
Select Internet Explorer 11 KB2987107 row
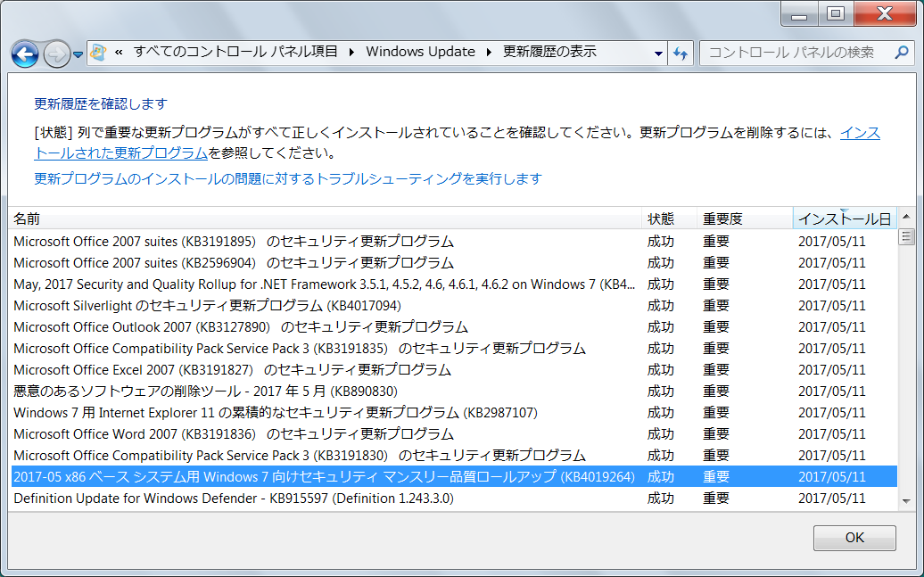point(454,413)
